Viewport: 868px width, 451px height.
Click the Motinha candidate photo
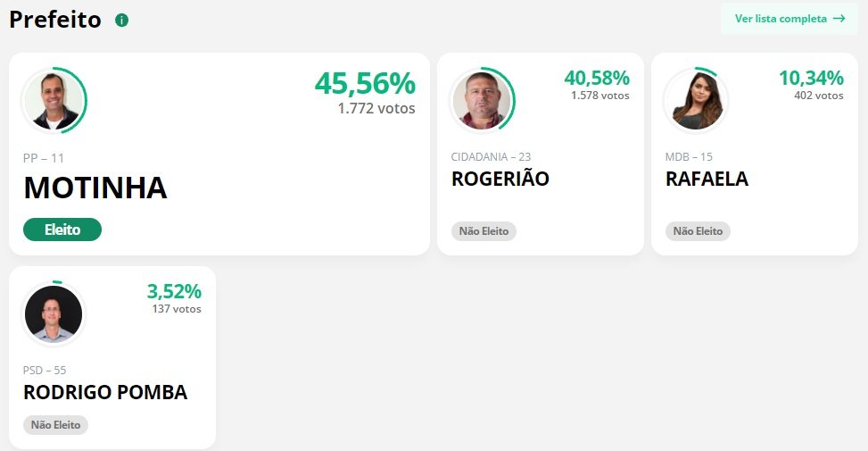tap(54, 99)
